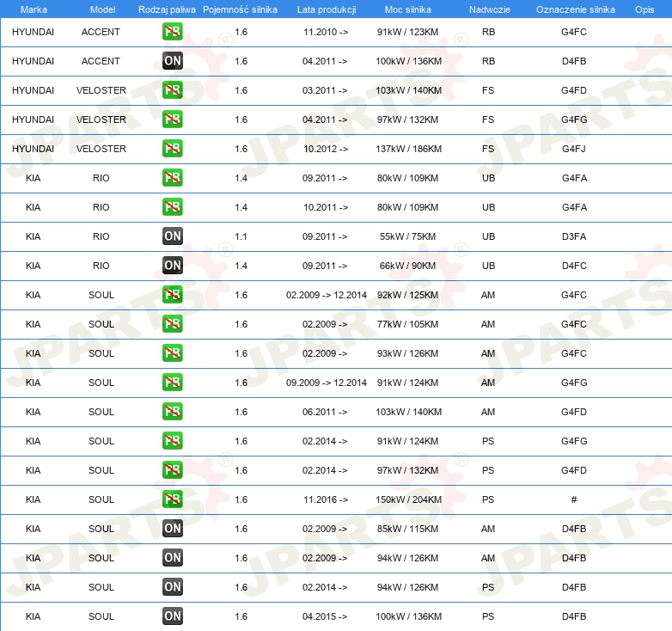The width and height of the screenshot is (672, 631).
Task: Select the VELOSTER G4FD model cell
Action: click(101, 90)
